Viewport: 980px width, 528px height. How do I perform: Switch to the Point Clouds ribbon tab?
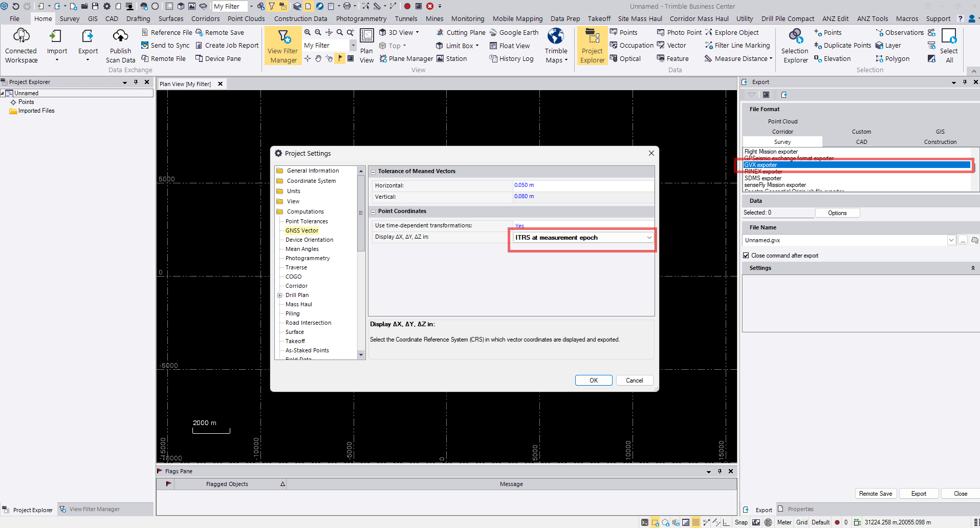[246, 18]
